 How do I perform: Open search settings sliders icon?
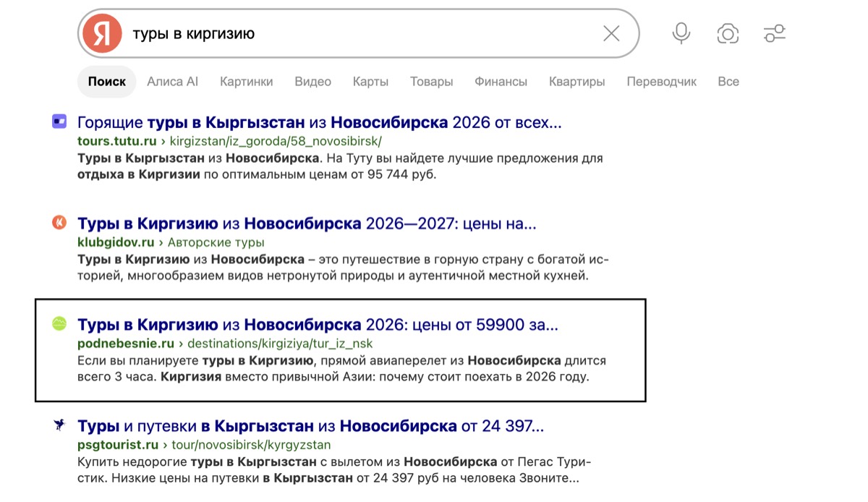[x=775, y=33]
